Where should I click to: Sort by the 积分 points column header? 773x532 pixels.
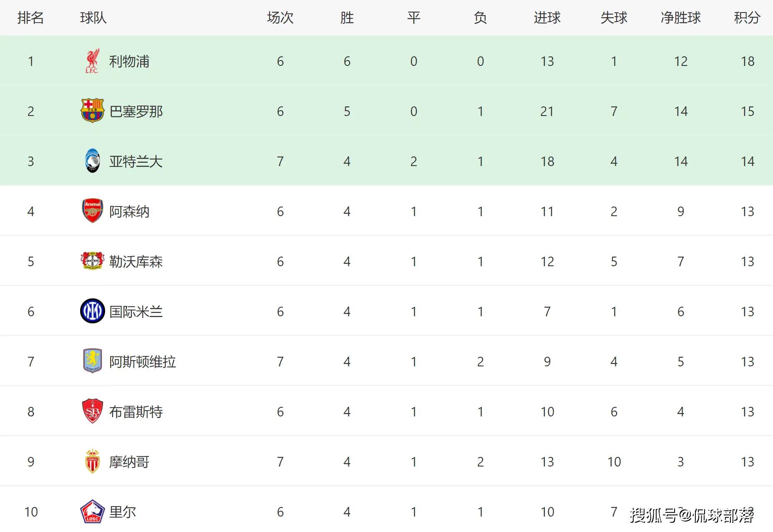[747, 18]
